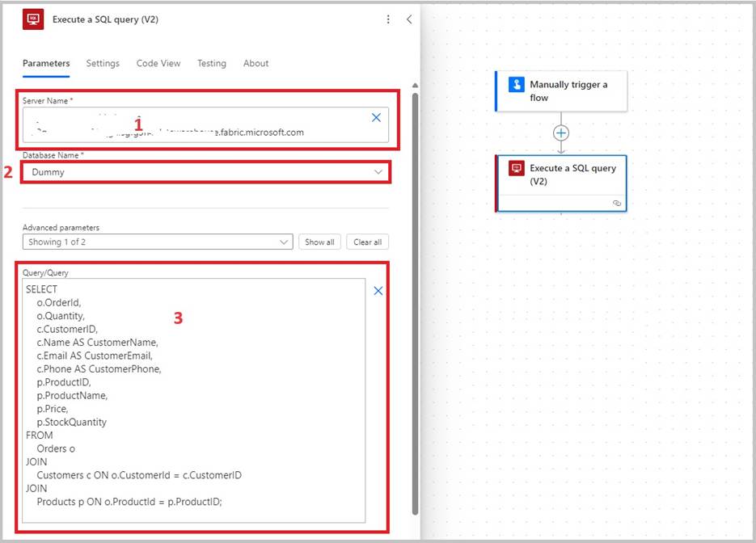Click the scroll-up arrow above the scrollbar
The height and width of the screenshot is (543, 756).
[415, 86]
